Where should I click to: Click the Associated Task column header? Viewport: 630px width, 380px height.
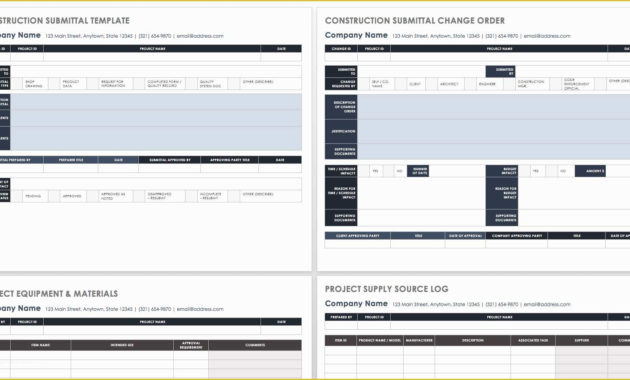pyautogui.click(x=533, y=340)
